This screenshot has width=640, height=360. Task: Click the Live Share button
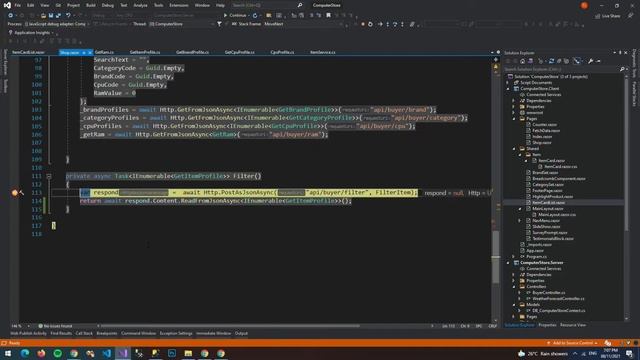pos(608,16)
